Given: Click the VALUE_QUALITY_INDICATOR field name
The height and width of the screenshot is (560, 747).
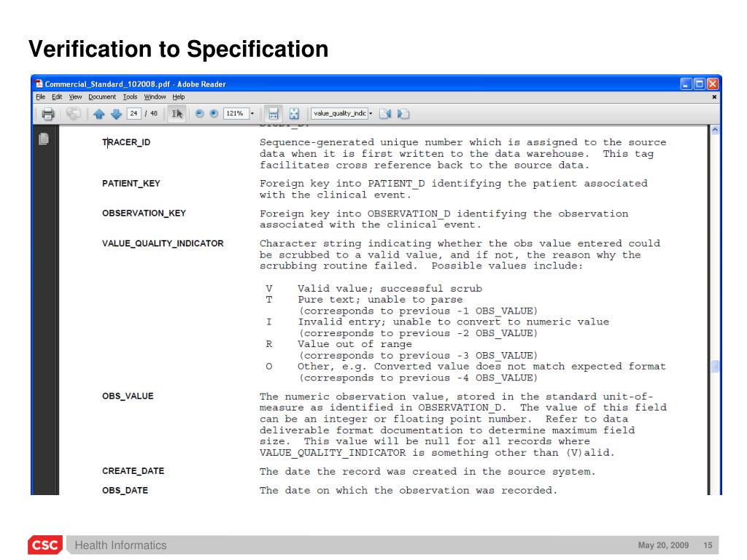Looking at the screenshot, I should [x=163, y=244].
